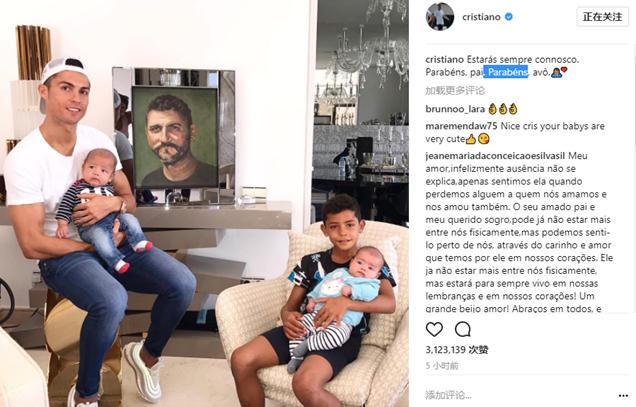
Task: Open the cristiano profile avatar
Action: click(x=440, y=17)
